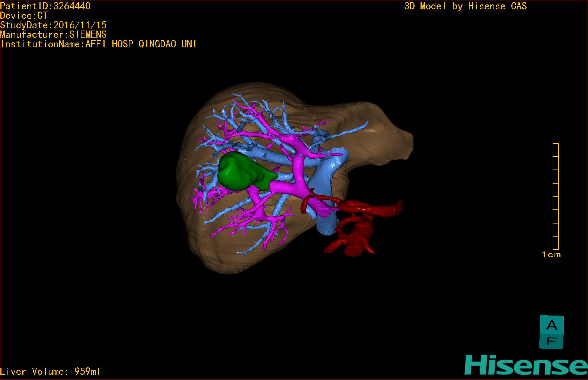
Task: Click the yellow vertical scale bar
Action: pos(556,196)
